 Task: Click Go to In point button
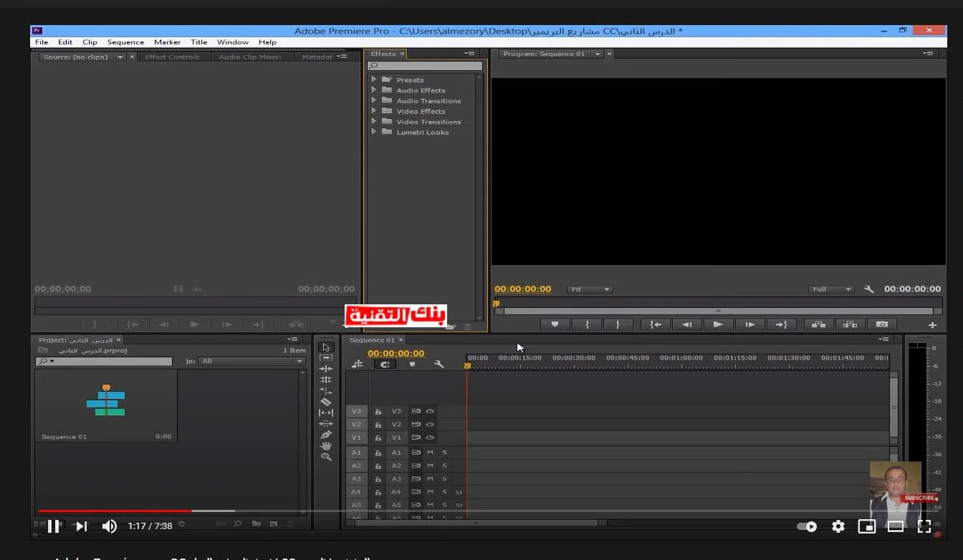pos(655,324)
